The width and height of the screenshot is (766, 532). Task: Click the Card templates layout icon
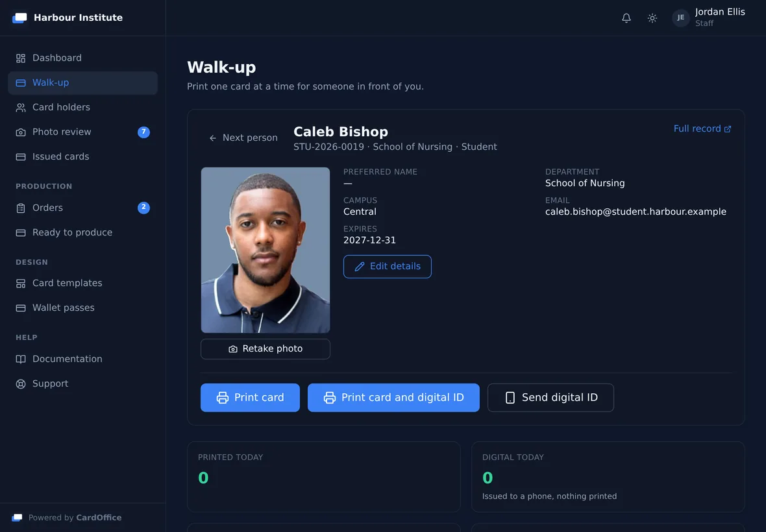(x=21, y=284)
